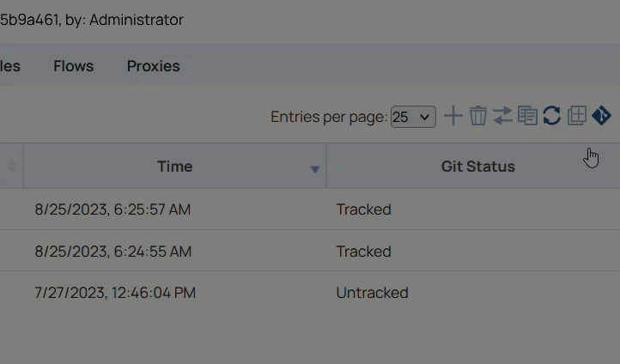The image size is (620, 364).
Task: Select the 7/27/2023 time cell
Action: (115, 293)
